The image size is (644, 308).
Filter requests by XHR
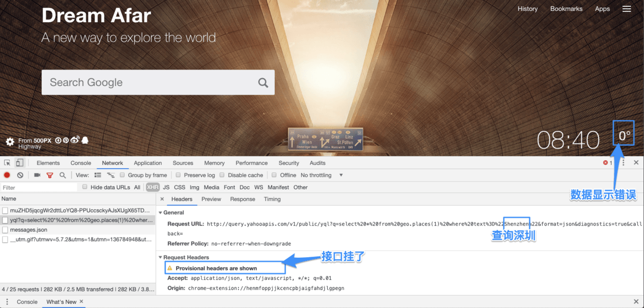click(153, 187)
